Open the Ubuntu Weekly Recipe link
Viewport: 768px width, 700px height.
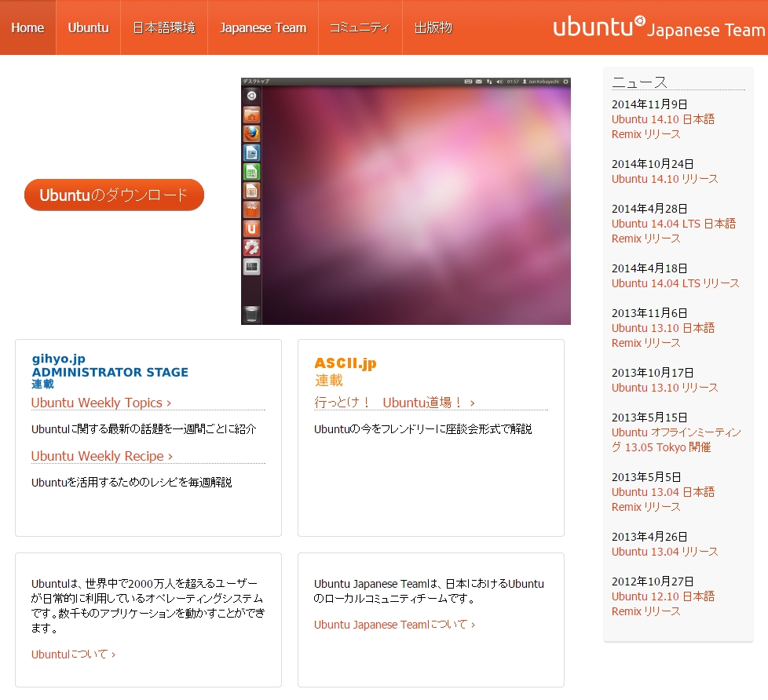pyautogui.click(x=102, y=456)
